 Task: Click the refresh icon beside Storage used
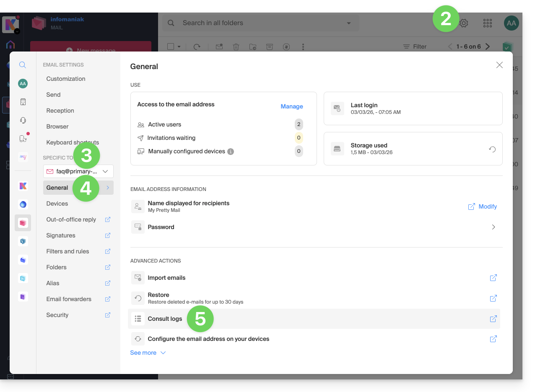[x=492, y=149]
